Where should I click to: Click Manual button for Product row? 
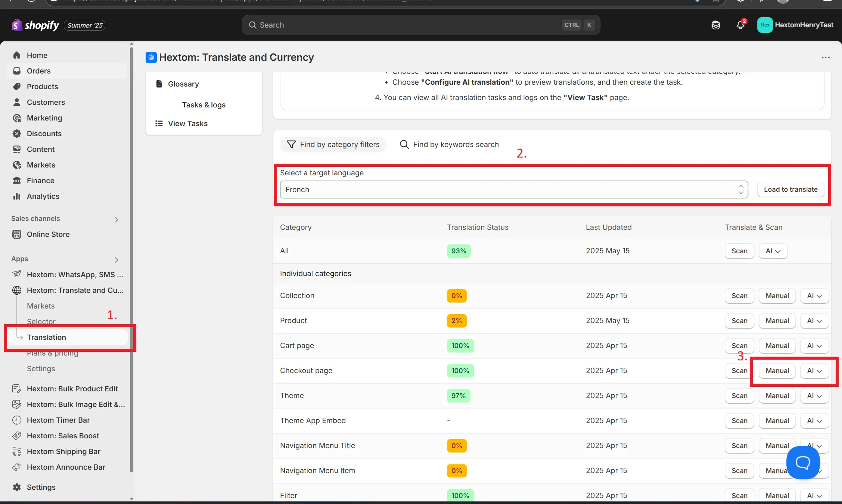click(777, 321)
